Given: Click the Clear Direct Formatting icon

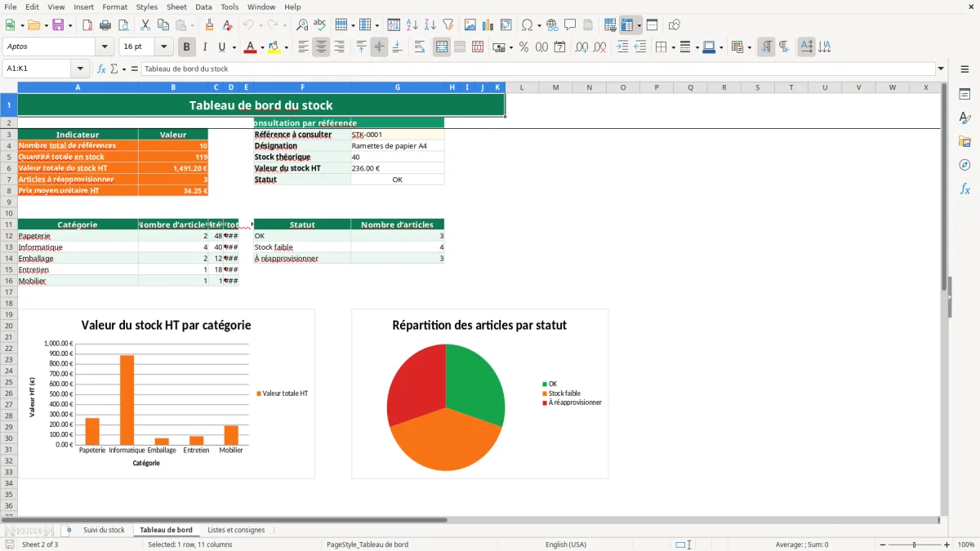Looking at the screenshot, I should coord(227,25).
